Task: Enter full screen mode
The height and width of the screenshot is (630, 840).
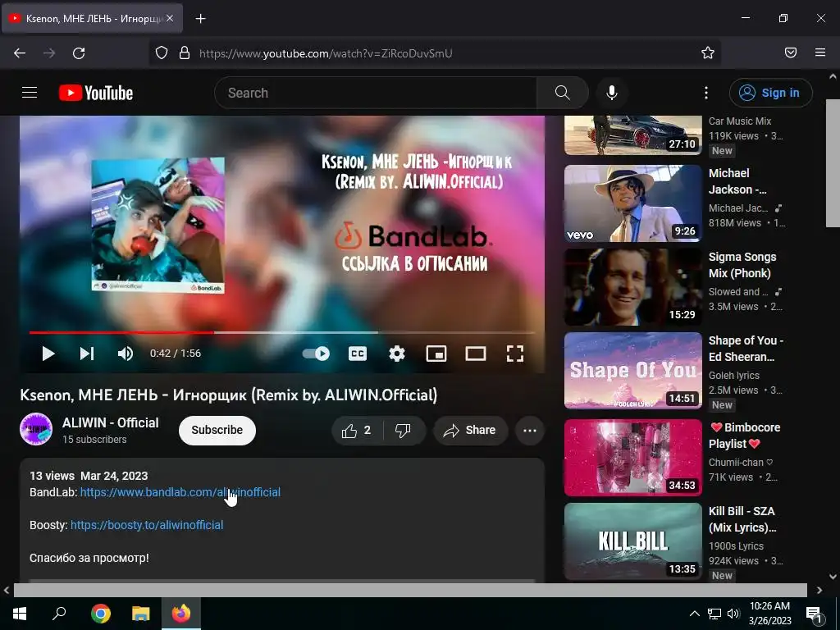Action: click(x=515, y=354)
